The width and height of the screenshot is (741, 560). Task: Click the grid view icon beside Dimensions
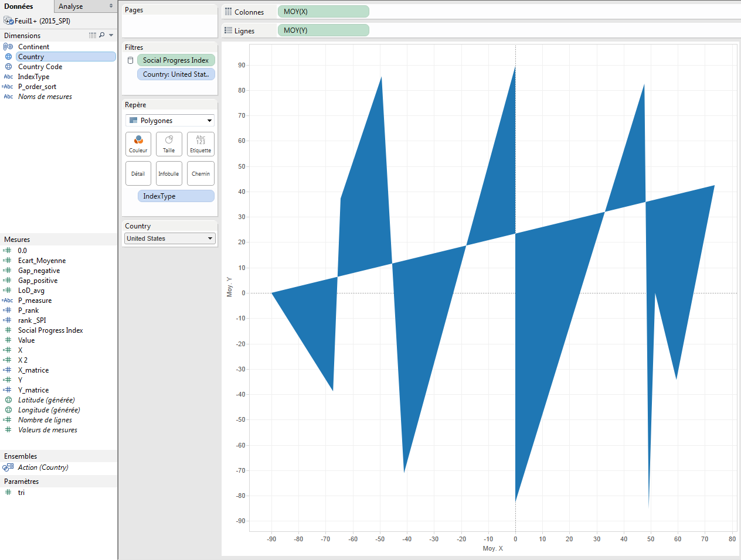pos(93,35)
